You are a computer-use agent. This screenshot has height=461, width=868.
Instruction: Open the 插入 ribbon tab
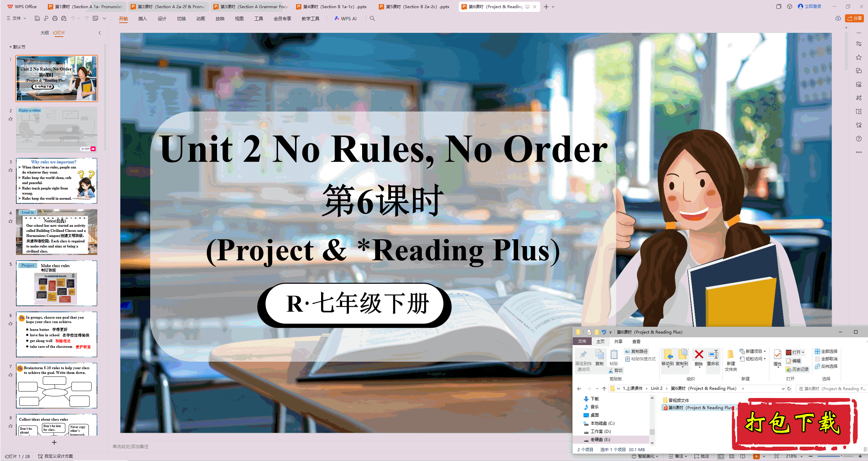pos(143,19)
